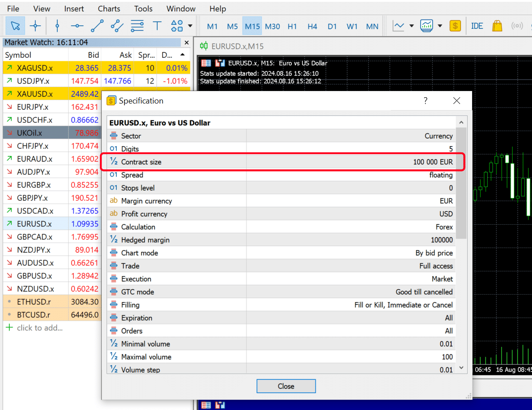
Task: Switch chart to M15 timeframe
Action: tap(252, 26)
